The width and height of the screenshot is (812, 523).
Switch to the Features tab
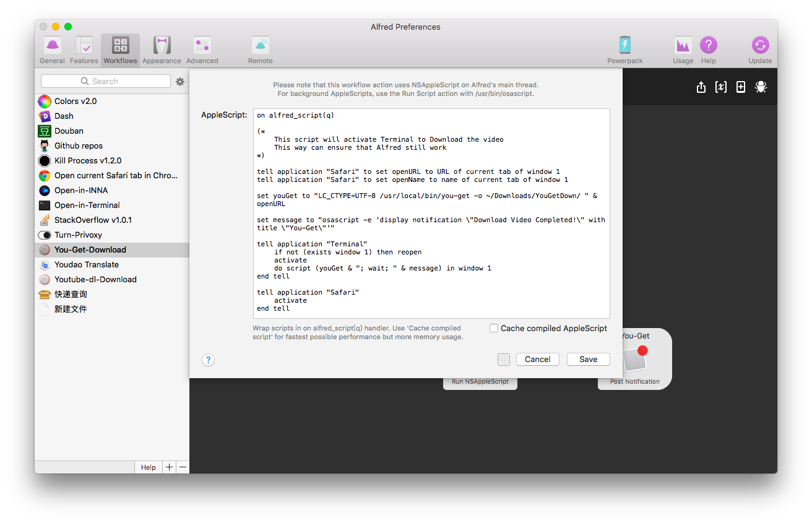pos(84,50)
